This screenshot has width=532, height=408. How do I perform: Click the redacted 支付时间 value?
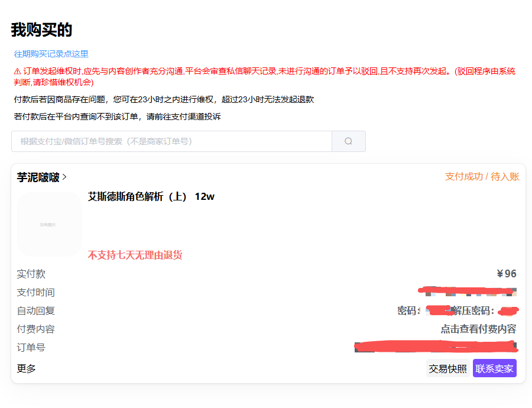coord(467,292)
